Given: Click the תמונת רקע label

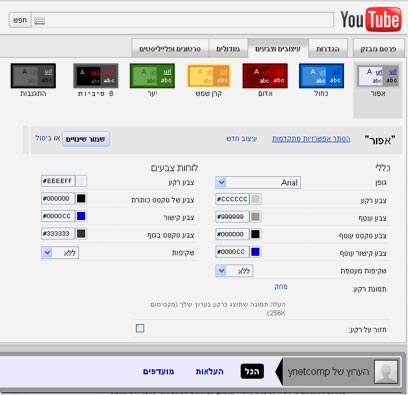Looking at the screenshot, I should click(370, 289).
